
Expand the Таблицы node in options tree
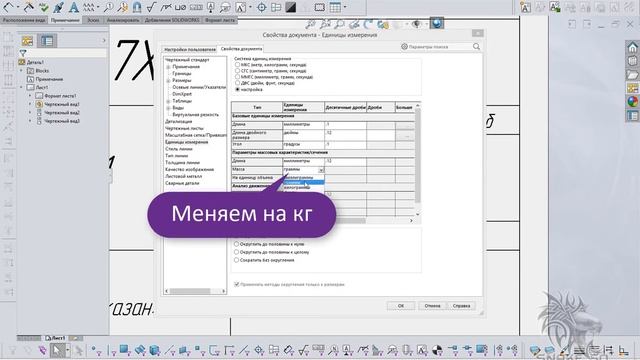(168, 101)
